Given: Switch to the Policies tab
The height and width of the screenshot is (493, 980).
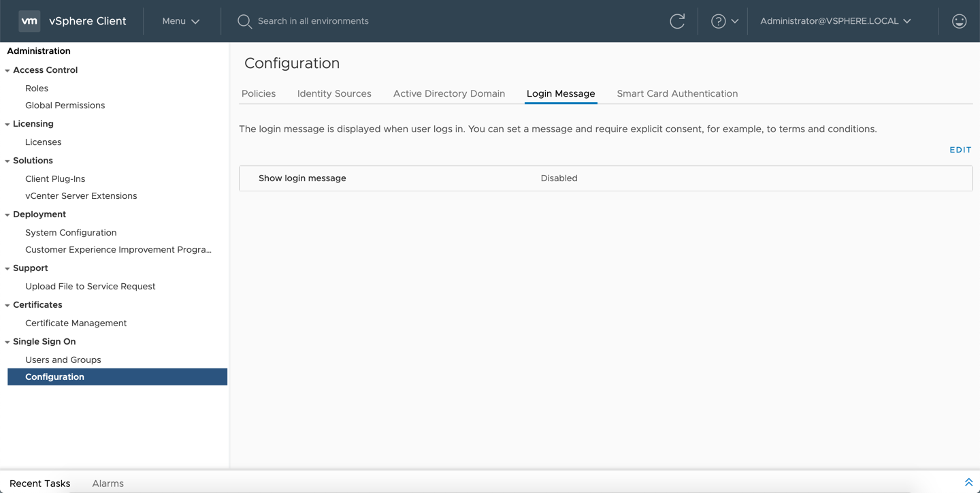Looking at the screenshot, I should (x=259, y=93).
